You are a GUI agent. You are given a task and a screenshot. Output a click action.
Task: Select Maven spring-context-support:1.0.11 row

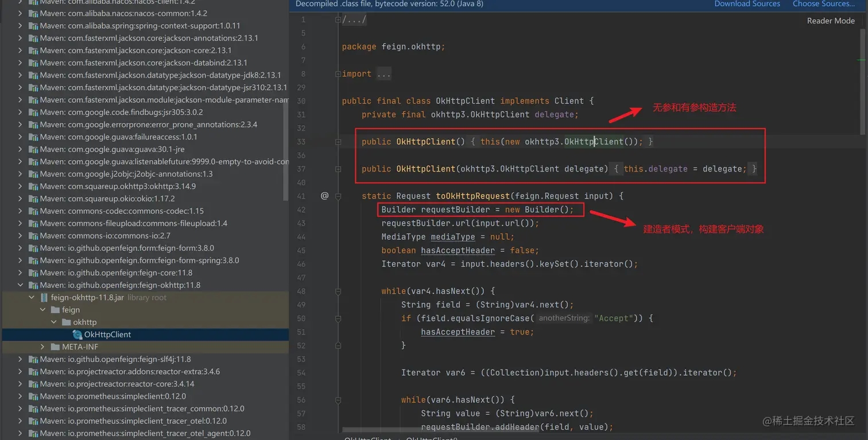[x=145, y=26]
